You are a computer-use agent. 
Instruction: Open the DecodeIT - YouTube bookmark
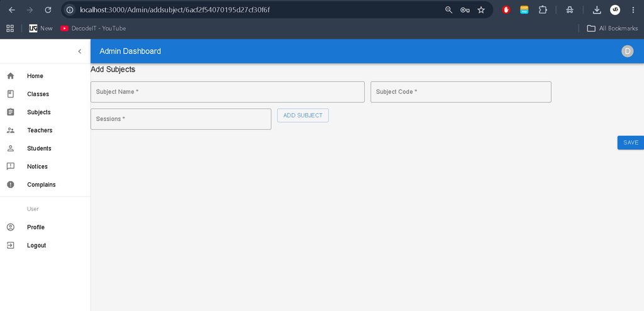(93, 28)
